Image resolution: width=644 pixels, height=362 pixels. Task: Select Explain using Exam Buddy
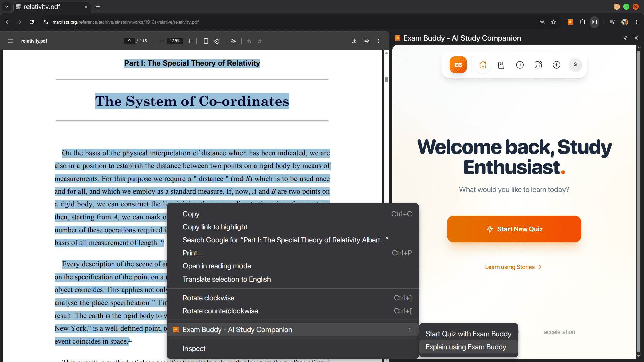pos(466,347)
